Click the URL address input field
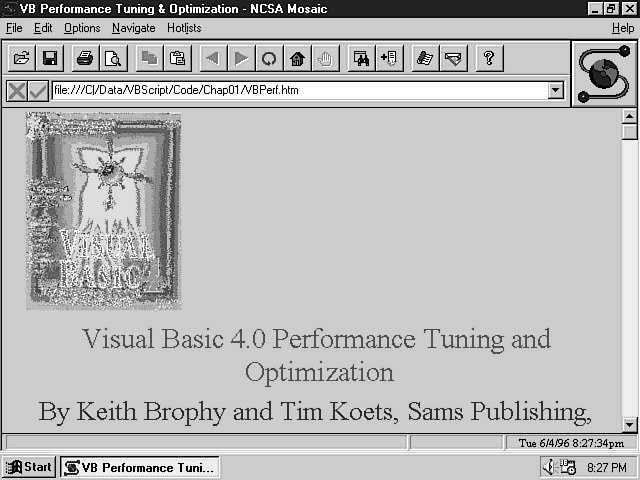The width and height of the screenshot is (640, 480). [300, 91]
